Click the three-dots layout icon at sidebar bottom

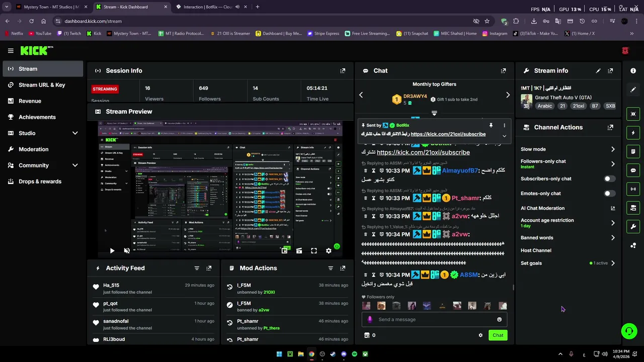(633, 245)
